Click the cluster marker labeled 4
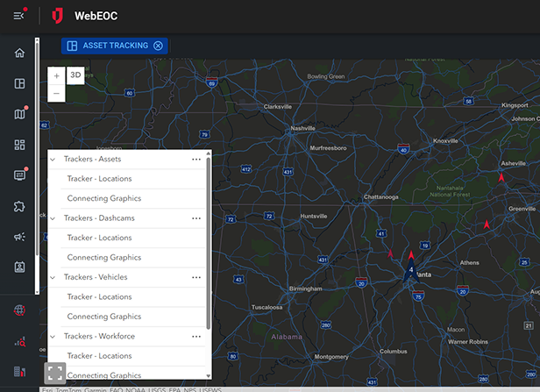540x392 pixels. (410, 270)
